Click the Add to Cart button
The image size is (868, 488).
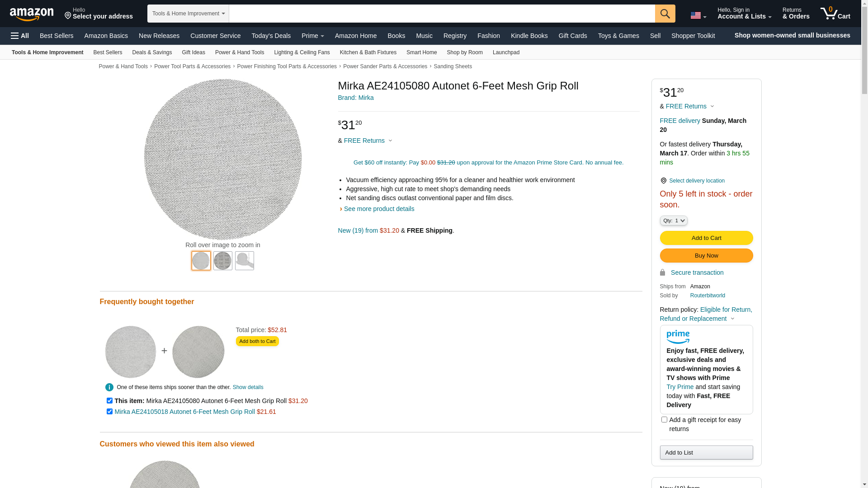click(706, 238)
